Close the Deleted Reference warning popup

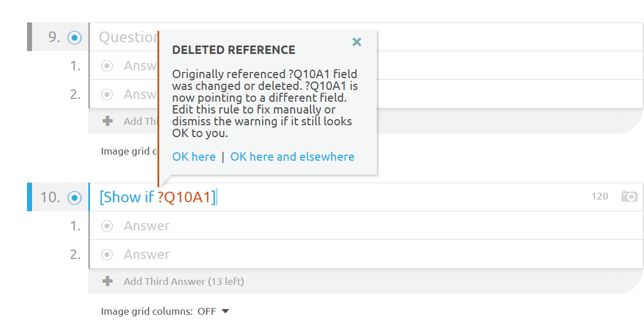pos(357,42)
